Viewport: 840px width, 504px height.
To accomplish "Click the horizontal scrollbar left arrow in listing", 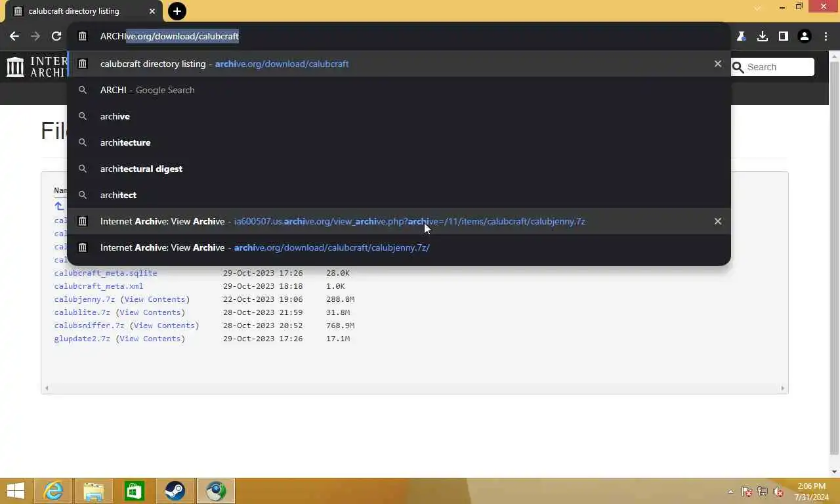I will (46, 388).
